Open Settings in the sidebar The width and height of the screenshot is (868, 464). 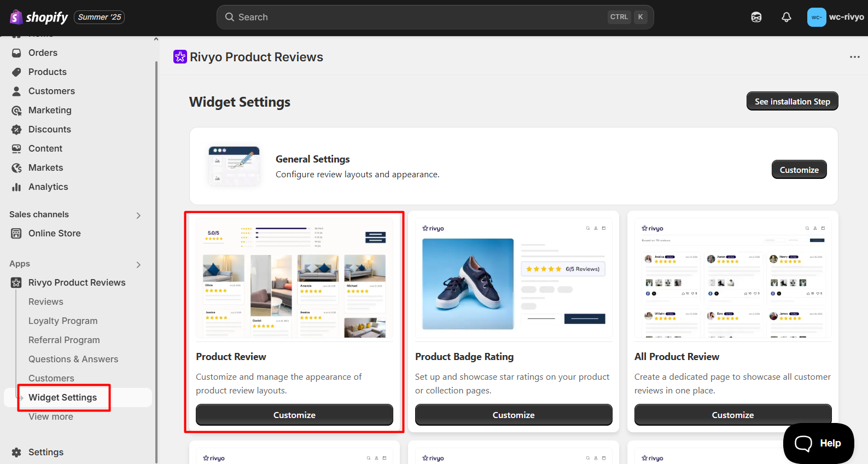tap(46, 453)
